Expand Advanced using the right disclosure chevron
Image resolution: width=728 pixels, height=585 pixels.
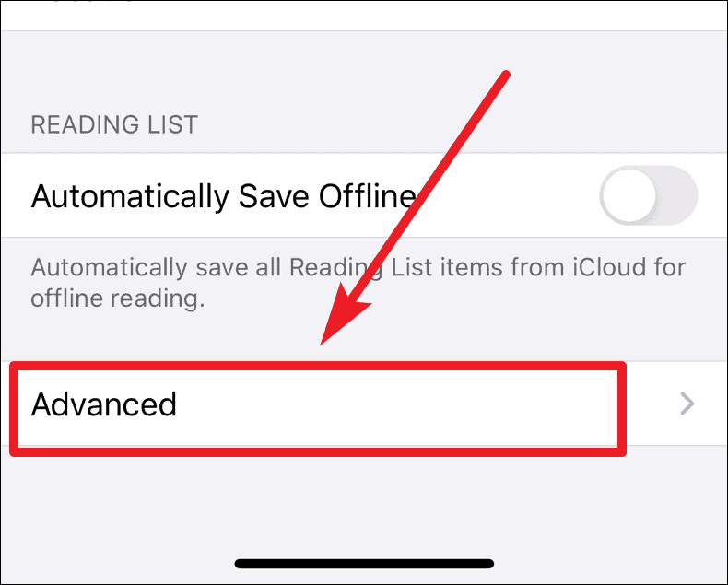coord(687,404)
